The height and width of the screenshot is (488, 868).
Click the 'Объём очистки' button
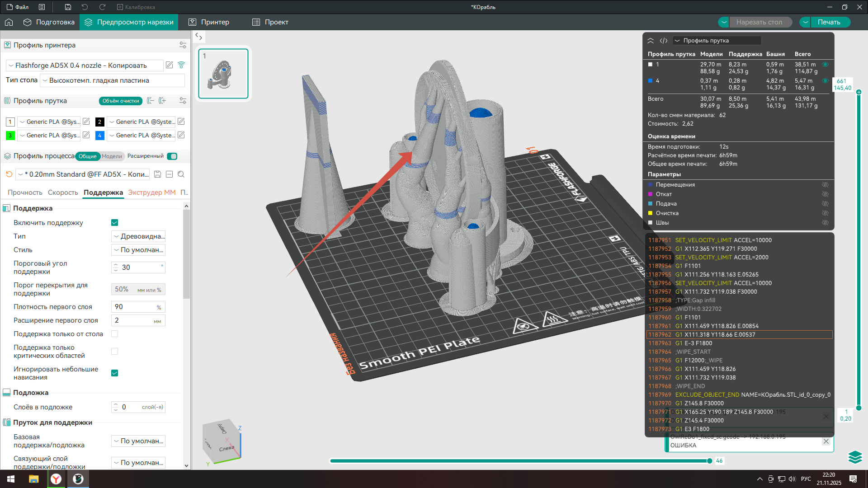(121, 101)
